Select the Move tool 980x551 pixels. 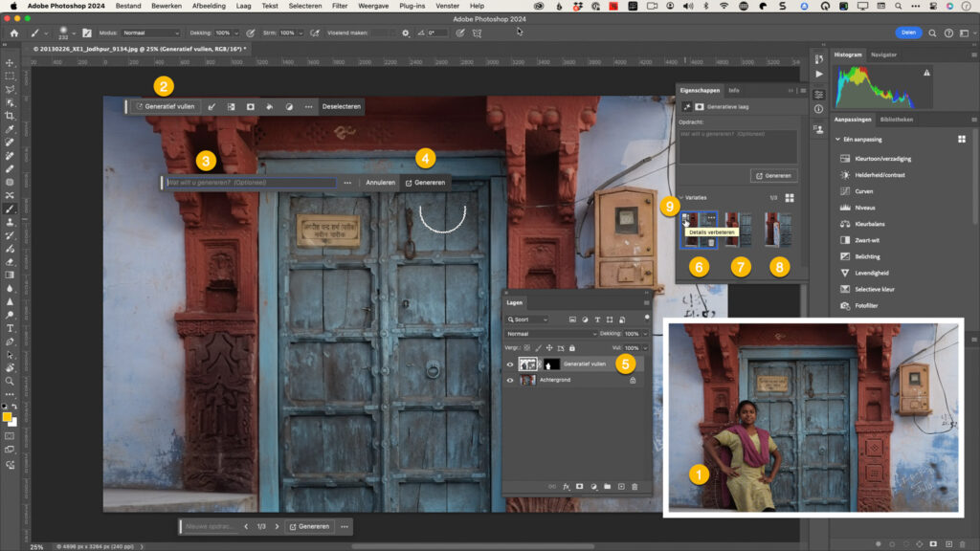10,63
